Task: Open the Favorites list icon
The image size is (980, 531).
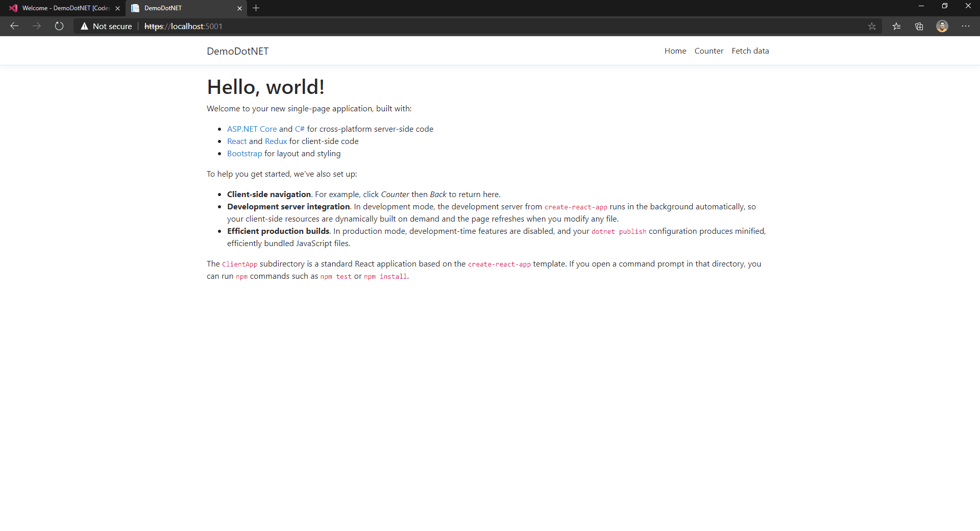Action: pos(896,26)
